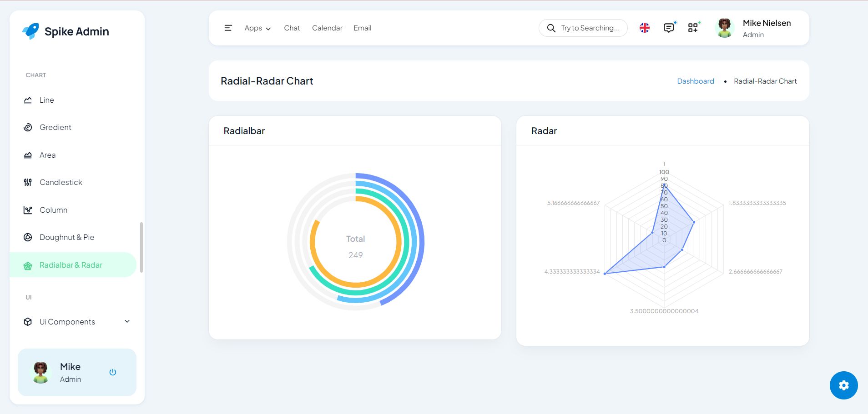Open Email from the top navigation
Screen dimensions: 868x414
point(362,28)
